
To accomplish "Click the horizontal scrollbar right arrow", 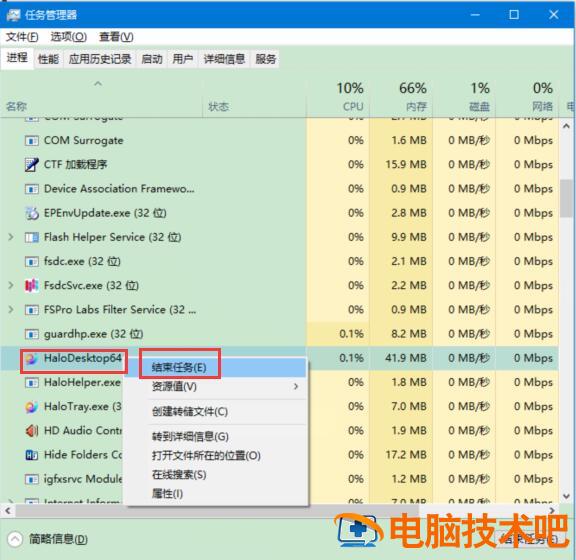I will pos(552,510).
